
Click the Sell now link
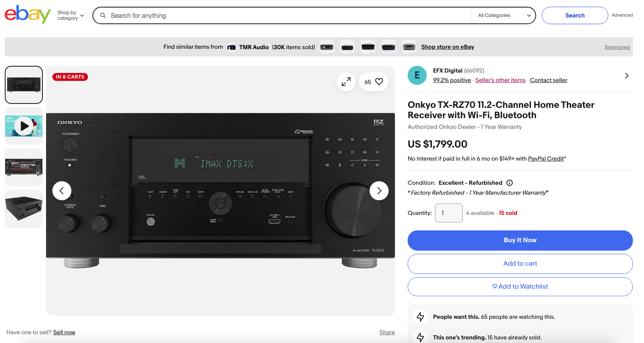pos(64,332)
